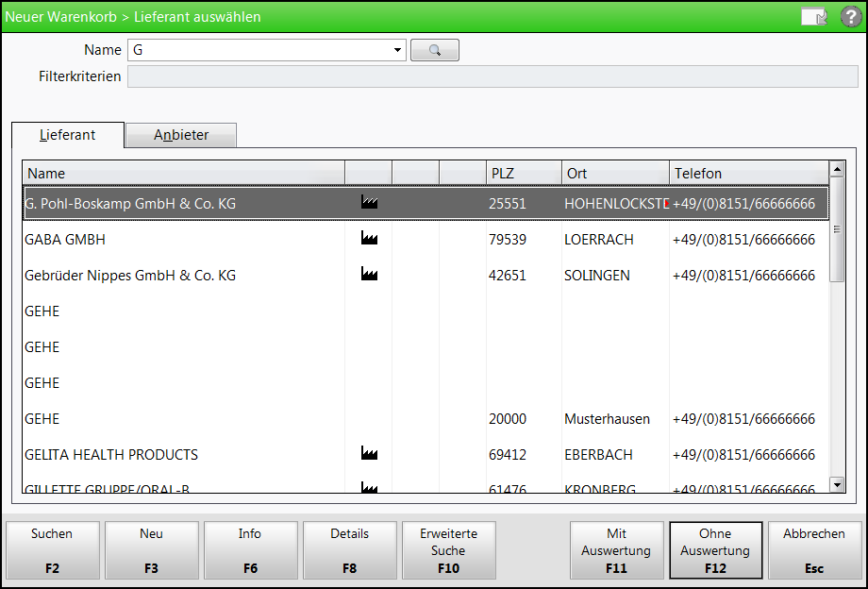Click postal code 42651
Screen dimensions: 868x589
(507, 275)
